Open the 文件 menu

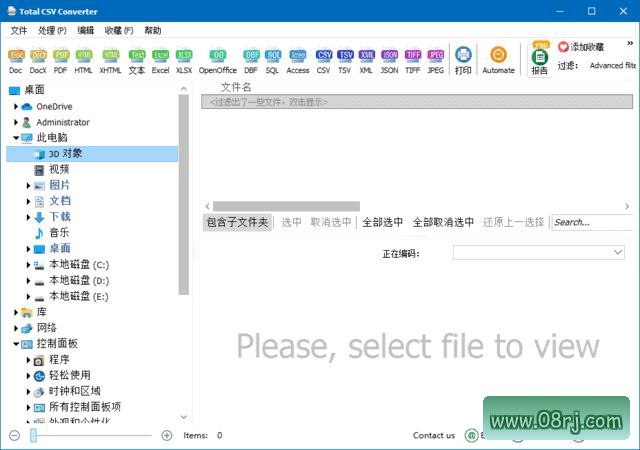[x=19, y=31]
